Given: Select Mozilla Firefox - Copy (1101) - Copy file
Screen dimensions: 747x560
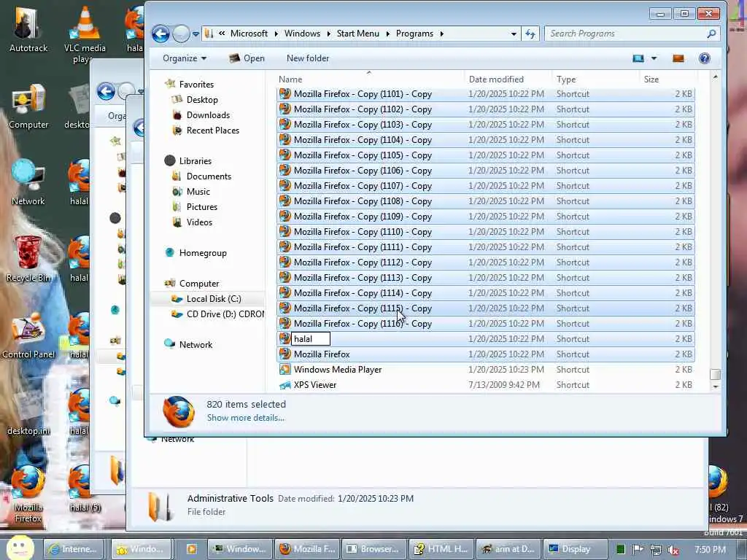Looking at the screenshot, I should click(485, 94).
